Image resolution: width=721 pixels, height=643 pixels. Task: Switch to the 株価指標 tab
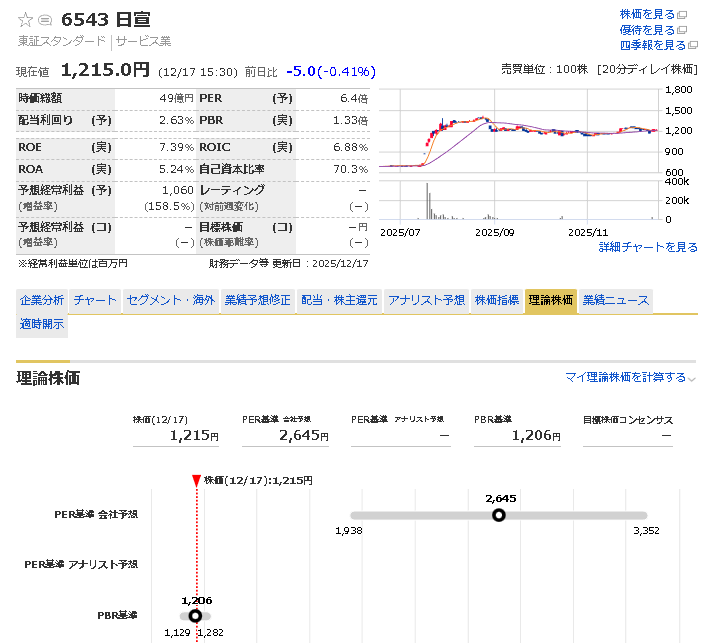[x=496, y=300]
